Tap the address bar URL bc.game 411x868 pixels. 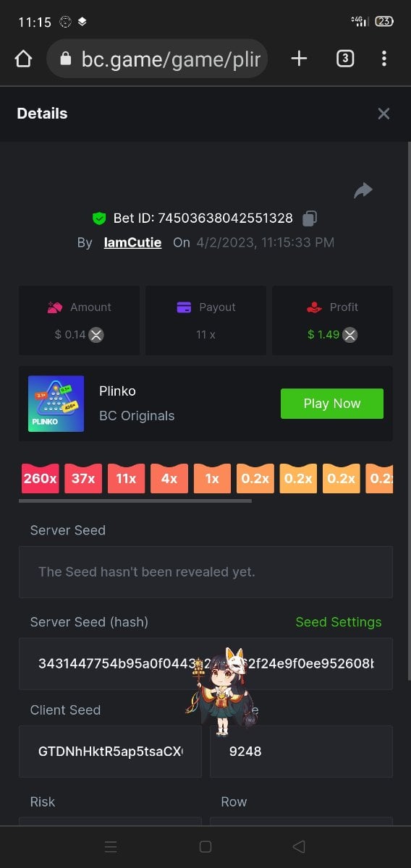pos(157,59)
